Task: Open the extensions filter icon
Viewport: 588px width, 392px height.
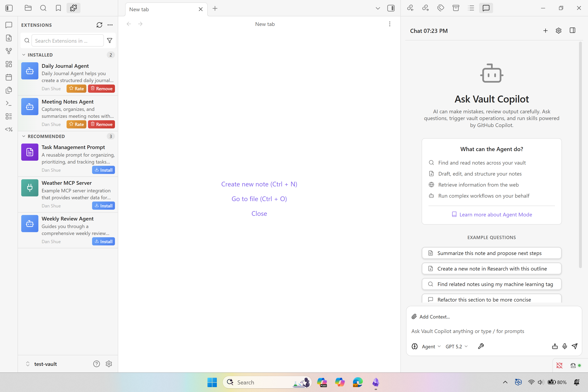Action: pyautogui.click(x=109, y=40)
